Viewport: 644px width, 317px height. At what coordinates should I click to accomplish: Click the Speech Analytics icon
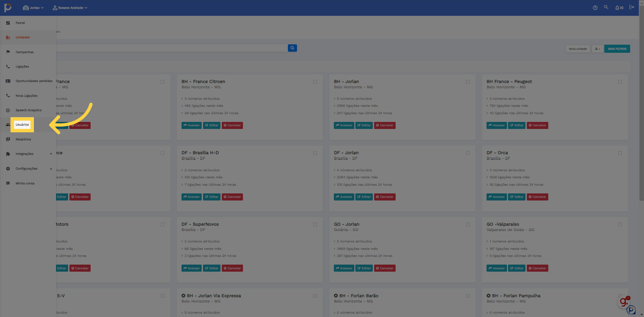8,110
